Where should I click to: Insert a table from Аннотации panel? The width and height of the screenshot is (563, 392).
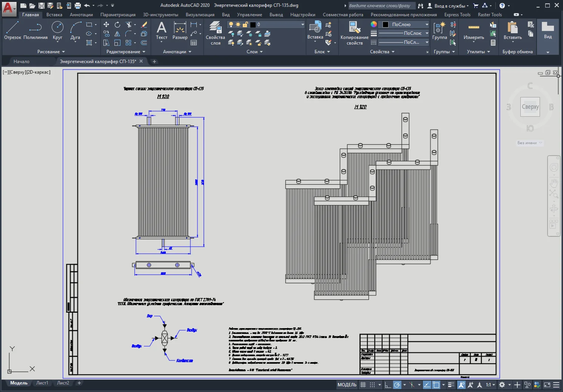(x=194, y=43)
